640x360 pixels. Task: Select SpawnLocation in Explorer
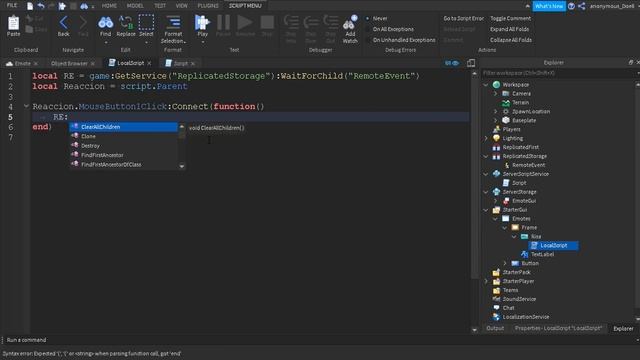point(531,111)
